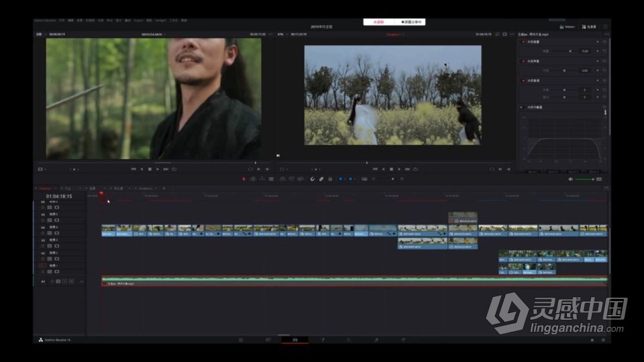Image resolution: width=644 pixels, height=362 pixels.
Task: Open the red timeline name dropdown above viewer
Action: coord(395,34)
